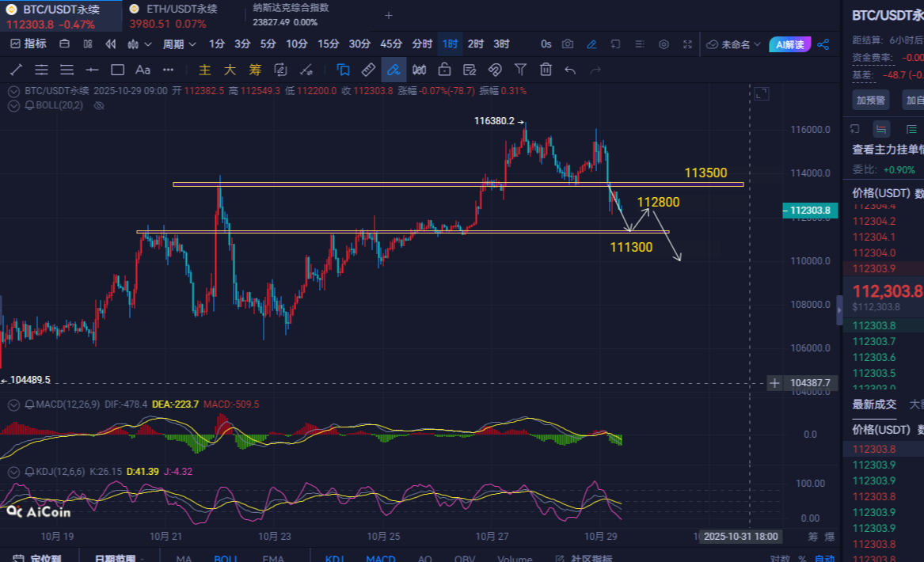Select the rectangle shape tool
The width and height of the screenshot is (924, 562).
117,70
